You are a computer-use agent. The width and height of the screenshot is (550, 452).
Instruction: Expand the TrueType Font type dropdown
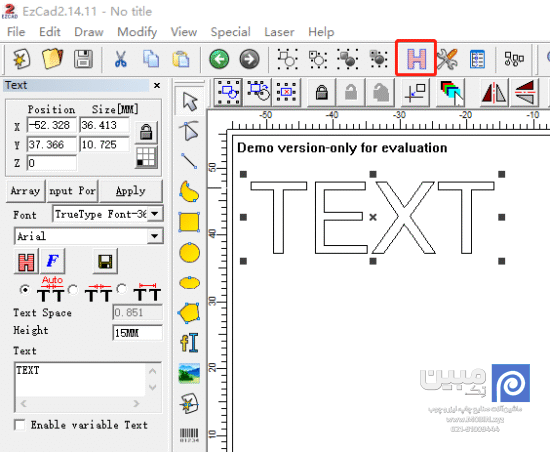tap(154, 214)
